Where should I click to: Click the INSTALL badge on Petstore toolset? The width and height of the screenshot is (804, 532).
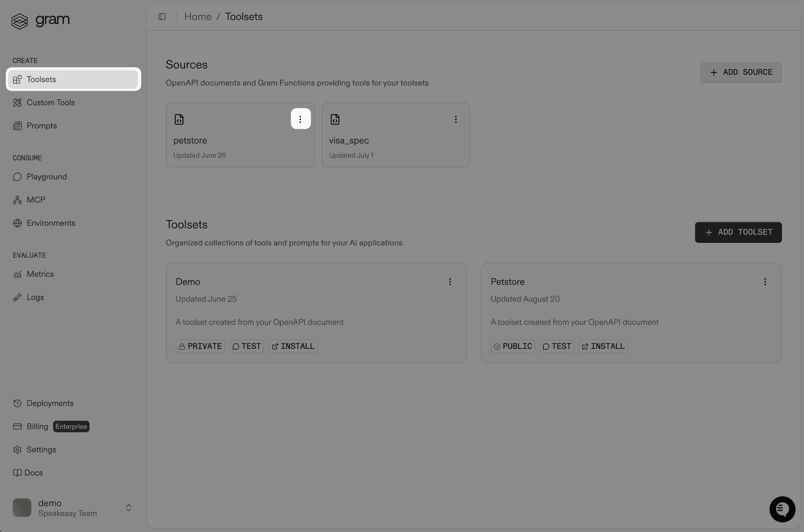coord(603,346)
